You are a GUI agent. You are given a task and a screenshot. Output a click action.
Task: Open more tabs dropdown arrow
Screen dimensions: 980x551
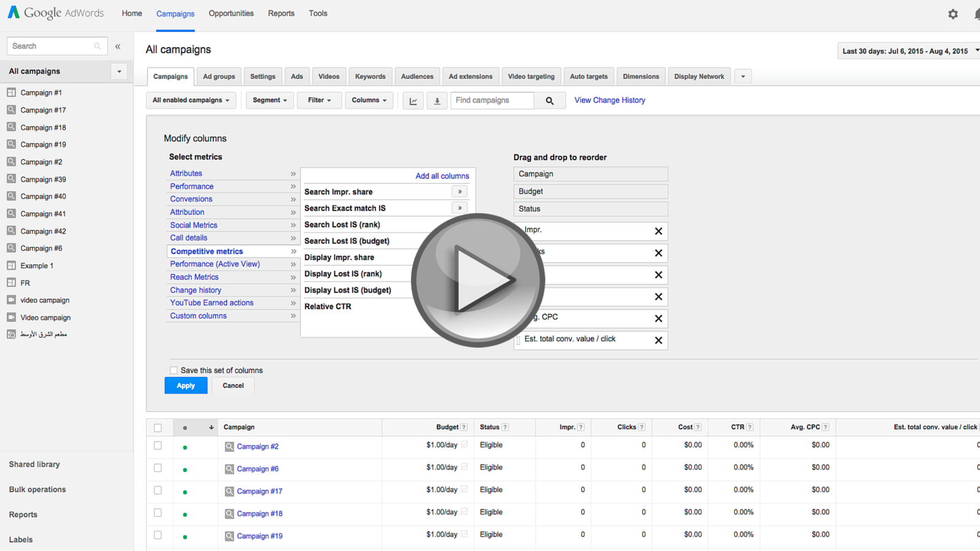pyautogui.click(x=743, y=77)
